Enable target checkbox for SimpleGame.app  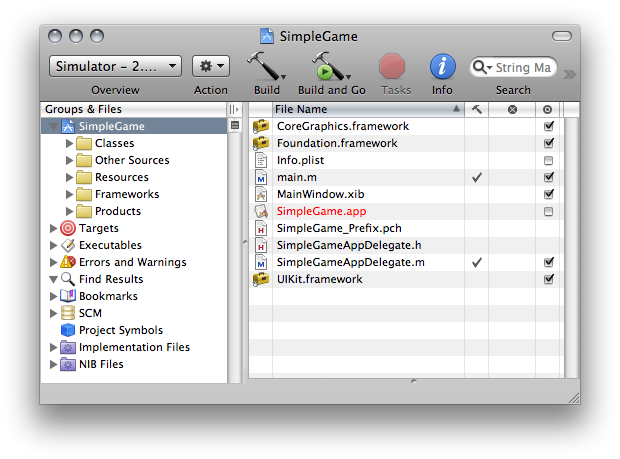pos(548,212)
